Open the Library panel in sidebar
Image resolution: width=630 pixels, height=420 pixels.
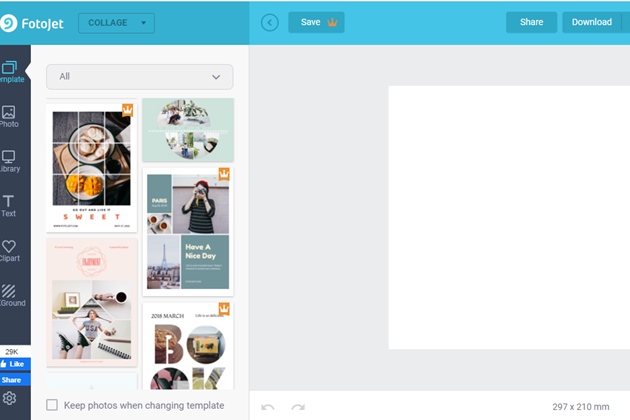(x=9, y=161)
